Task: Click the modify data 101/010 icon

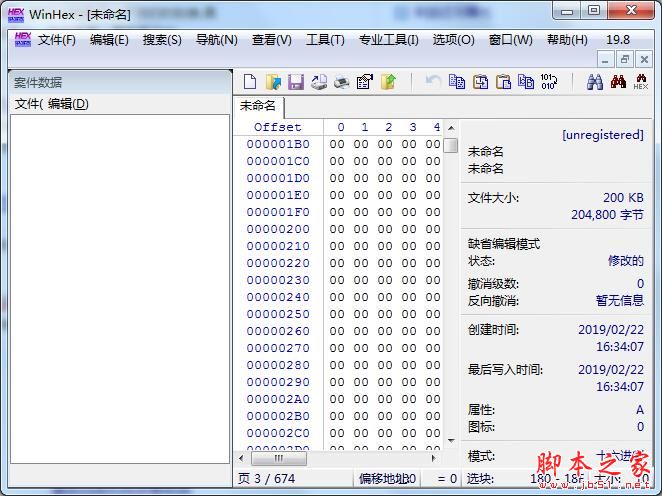Action: tap(549, 82)
